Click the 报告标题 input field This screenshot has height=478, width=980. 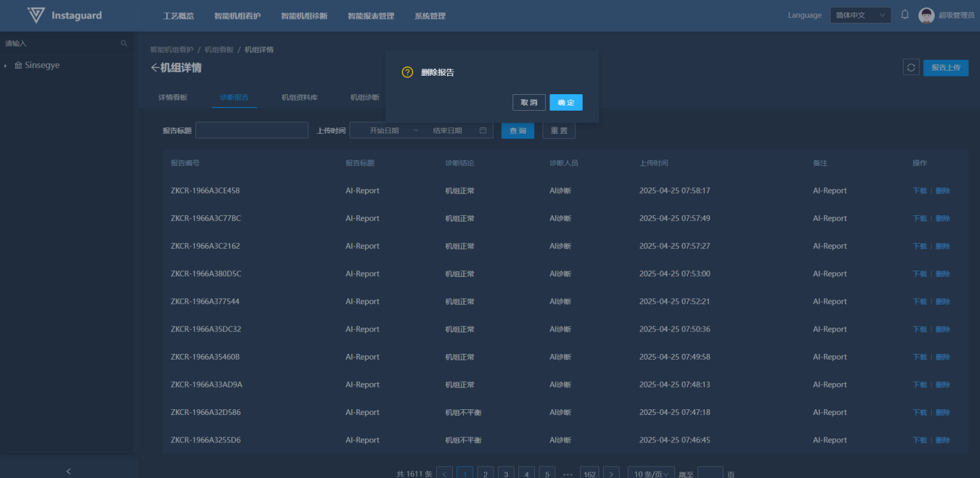tap(252, 130)
